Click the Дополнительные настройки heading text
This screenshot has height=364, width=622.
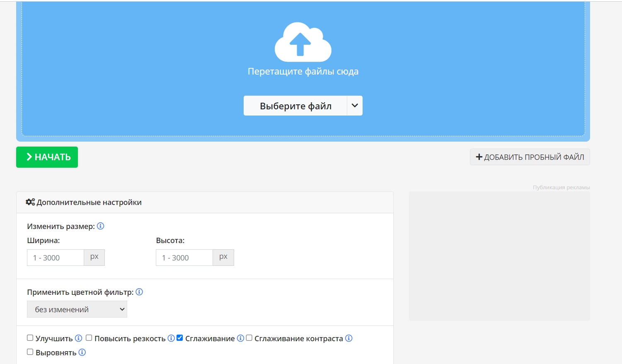[89, 202]
